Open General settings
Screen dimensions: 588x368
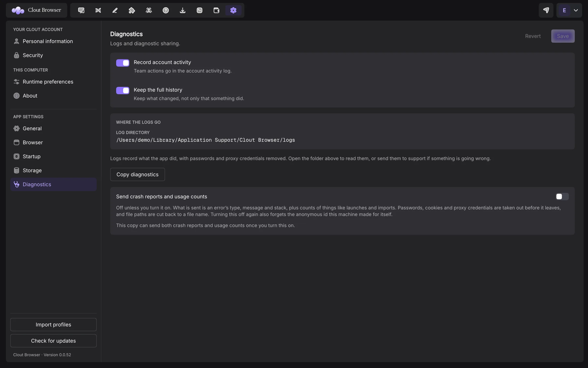[53, 128]
